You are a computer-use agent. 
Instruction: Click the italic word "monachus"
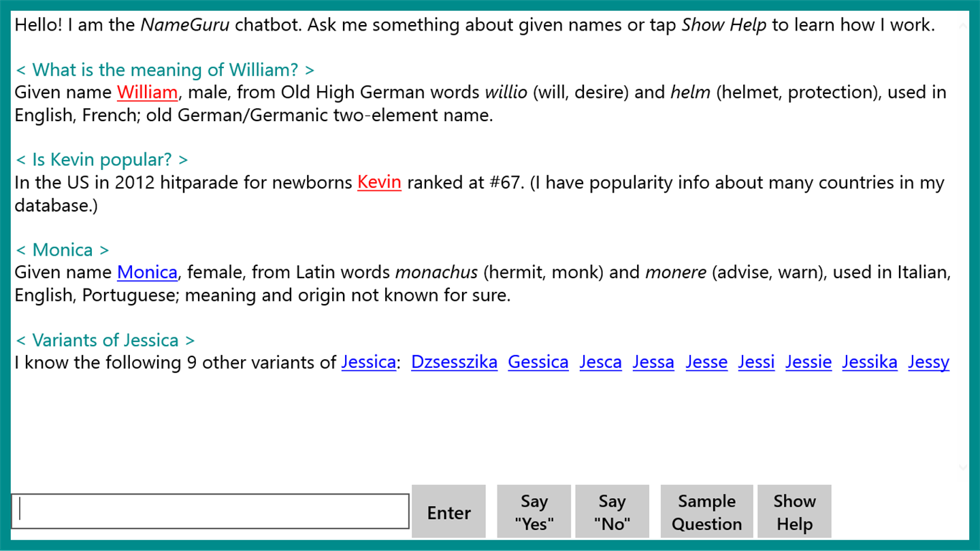tap(436, 273)
